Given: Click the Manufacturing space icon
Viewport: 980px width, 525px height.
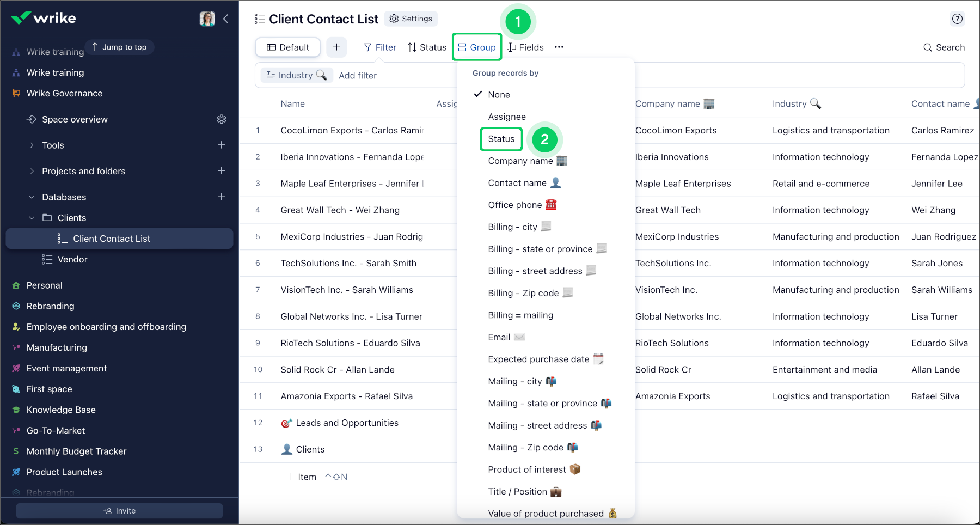Looking at the screenshot, I should 16,347.
